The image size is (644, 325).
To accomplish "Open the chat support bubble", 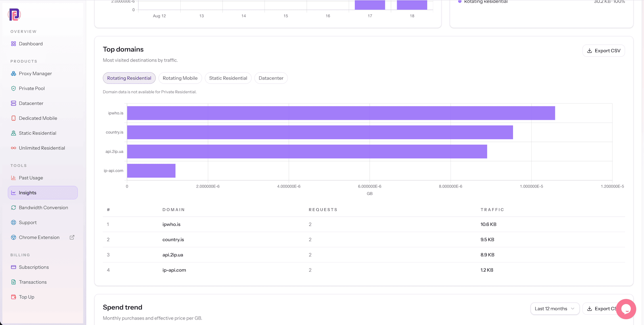I will [626, 309].
